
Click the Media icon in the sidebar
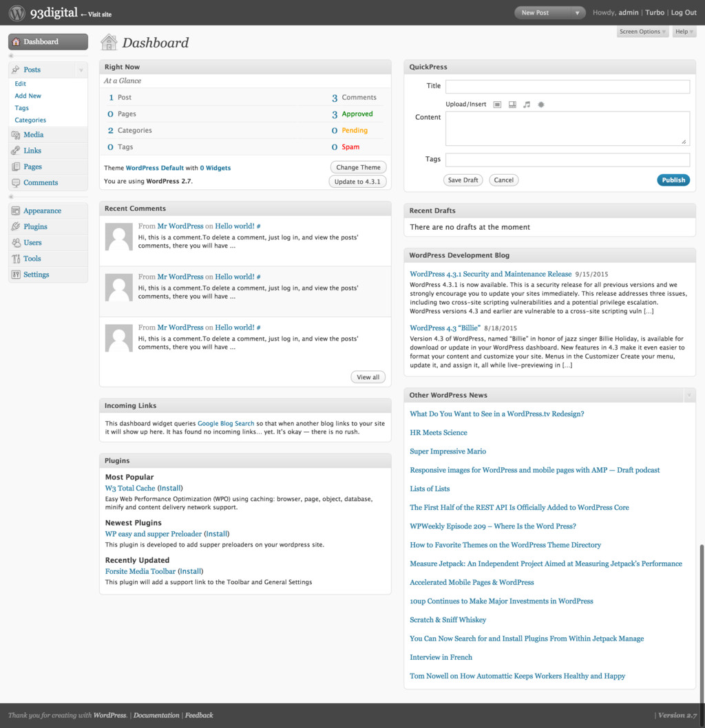pyautogui.click(x=17, y=135)
